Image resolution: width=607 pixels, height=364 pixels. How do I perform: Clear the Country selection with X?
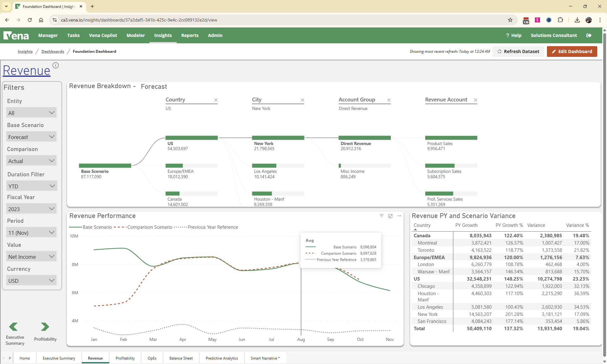pos(216,100)
